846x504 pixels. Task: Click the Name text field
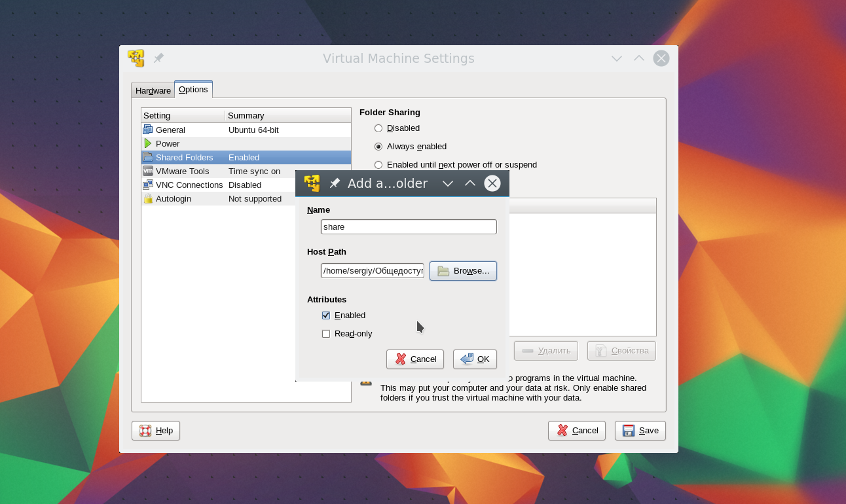tap(409, 226)
